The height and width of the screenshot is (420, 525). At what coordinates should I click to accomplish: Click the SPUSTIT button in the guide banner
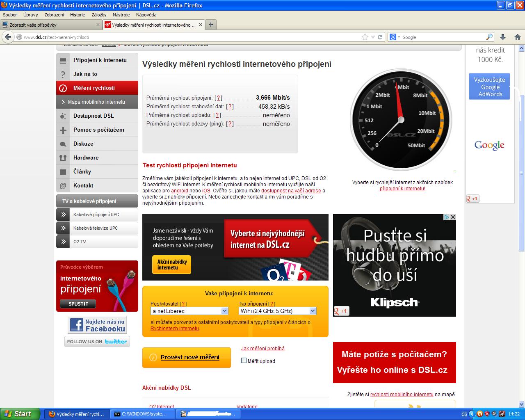(x=78, y=304)
